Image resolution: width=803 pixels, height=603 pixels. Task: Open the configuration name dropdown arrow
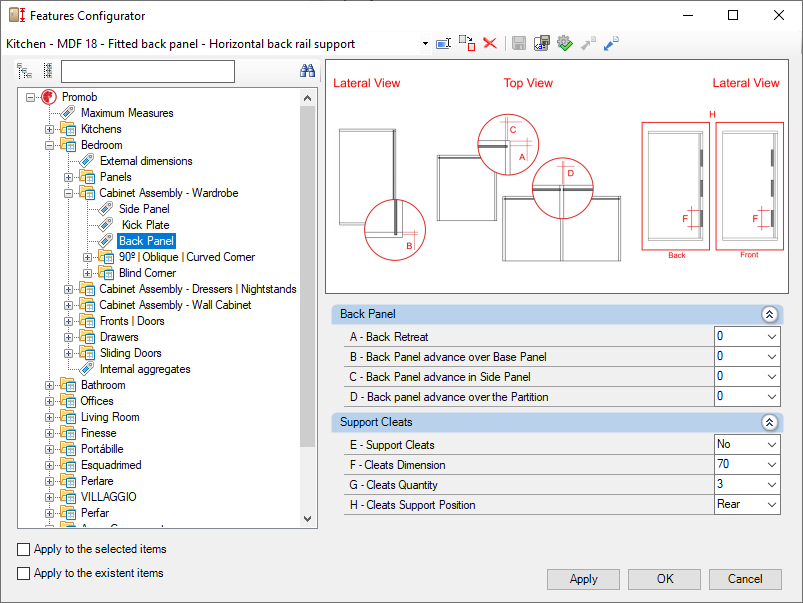(425, 44)
